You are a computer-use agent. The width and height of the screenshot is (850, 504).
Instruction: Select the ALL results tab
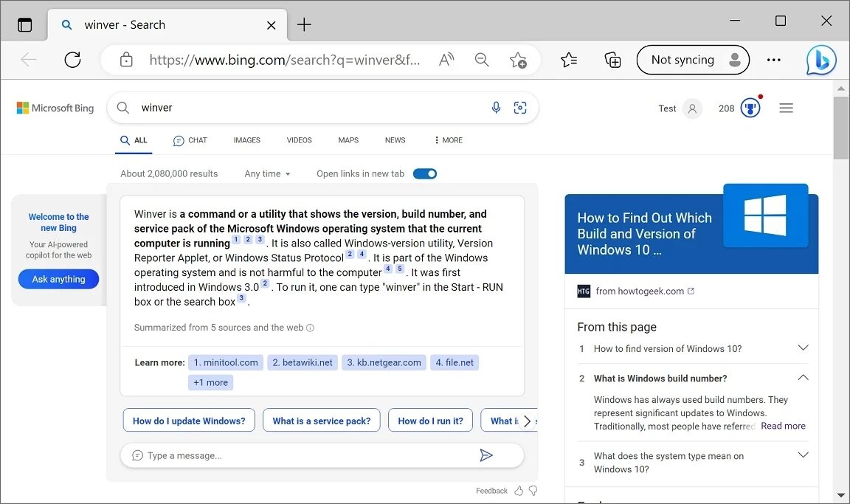click(x=134, y=140)
